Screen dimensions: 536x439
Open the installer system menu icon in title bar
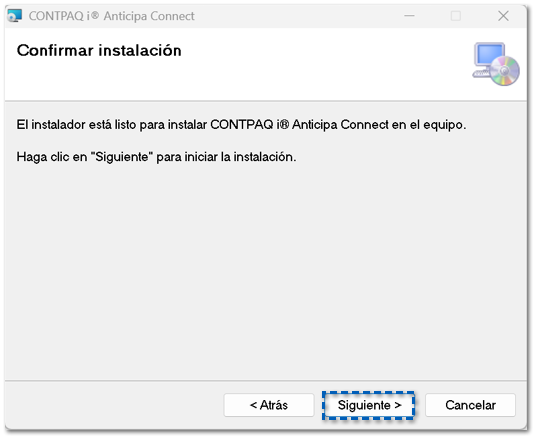15,16
